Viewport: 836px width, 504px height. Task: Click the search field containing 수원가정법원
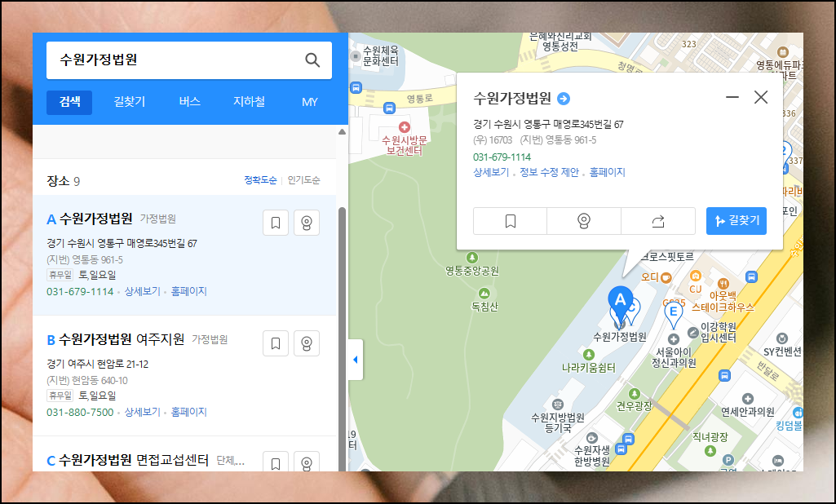tap(188, 60)
